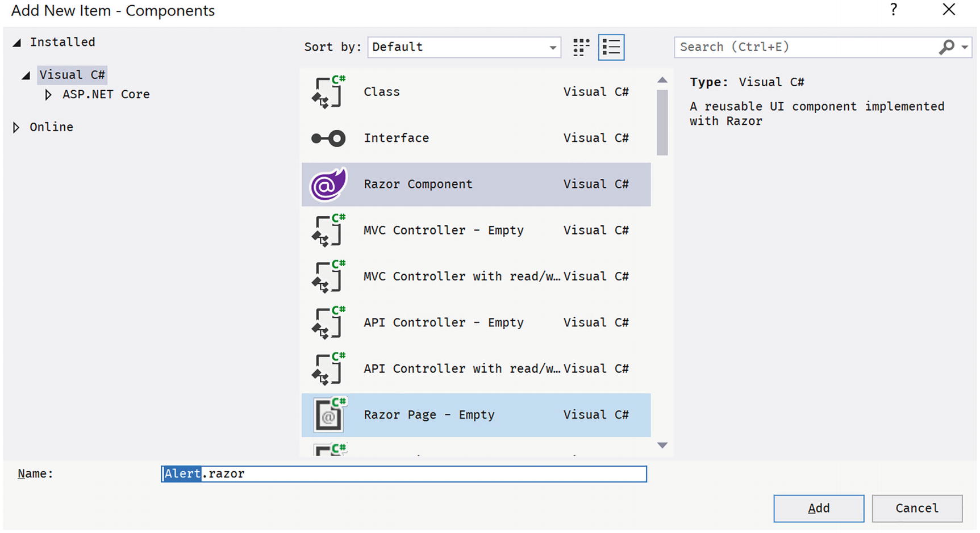Expand the ASP.NET Core tree node
This screenshot has width=980, height=533.
48,95
